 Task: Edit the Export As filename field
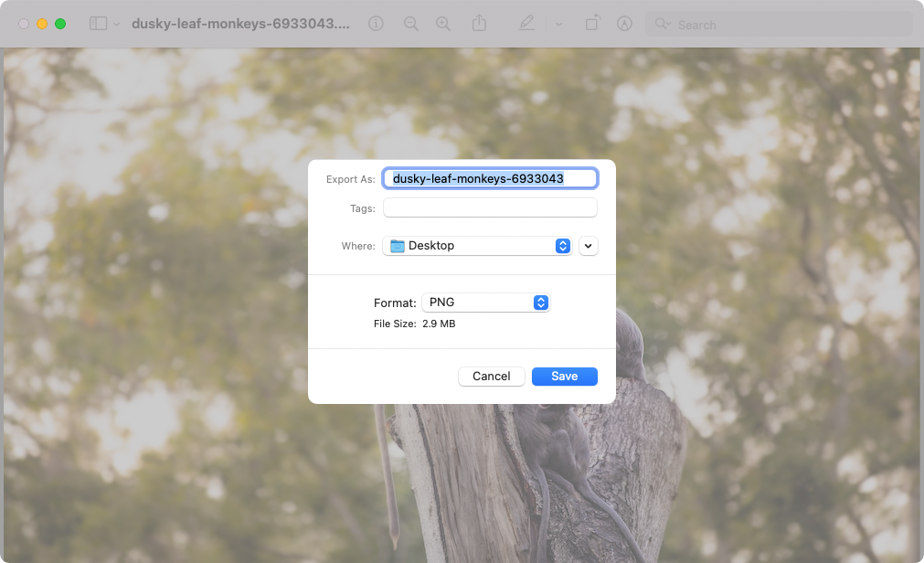(490, 178)
